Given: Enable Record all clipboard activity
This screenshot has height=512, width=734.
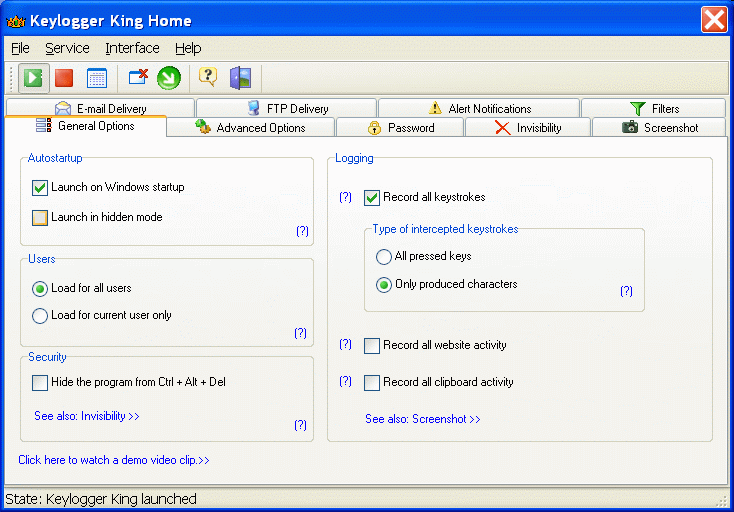Looking at the screenshot, I should click(372, 382).
